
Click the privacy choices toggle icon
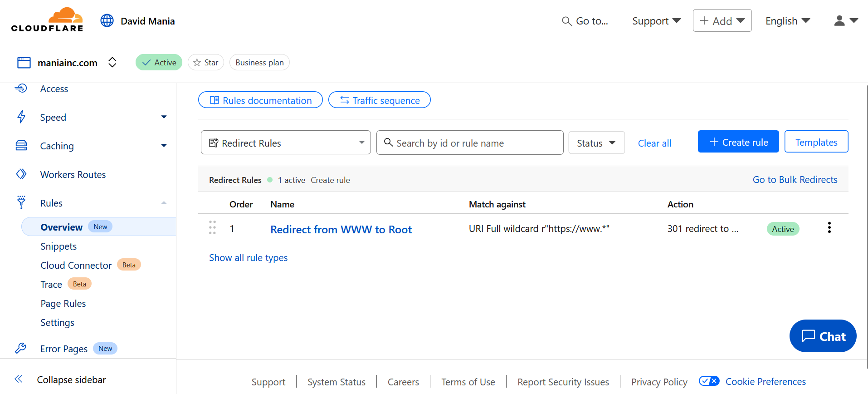pyautogui.click(x=709, y=381)
